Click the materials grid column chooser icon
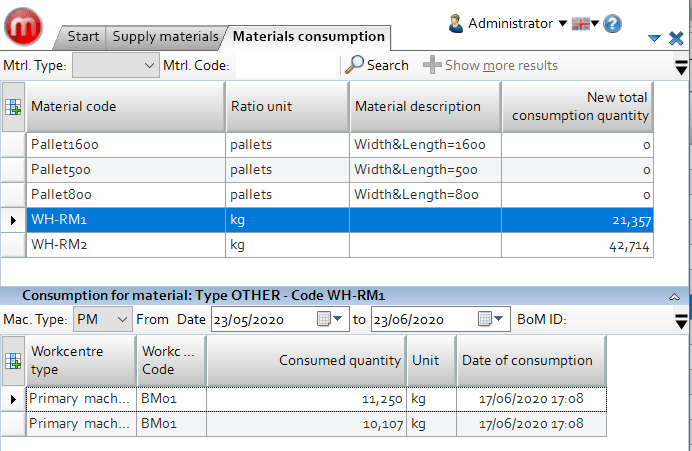The height and width of the screenshot is (451, 692). 13,107
